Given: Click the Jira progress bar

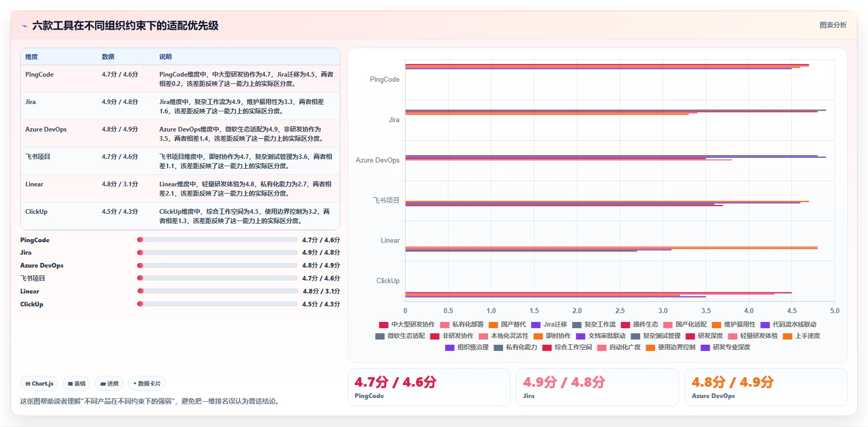Looking at the screenshot, I should [217, 253].
